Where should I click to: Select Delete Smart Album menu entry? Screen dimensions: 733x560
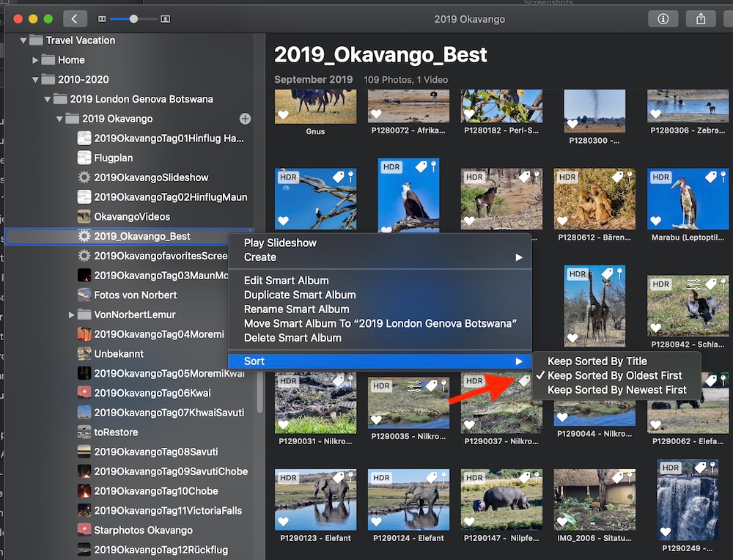pyautogui.click(x=292, y=338)
